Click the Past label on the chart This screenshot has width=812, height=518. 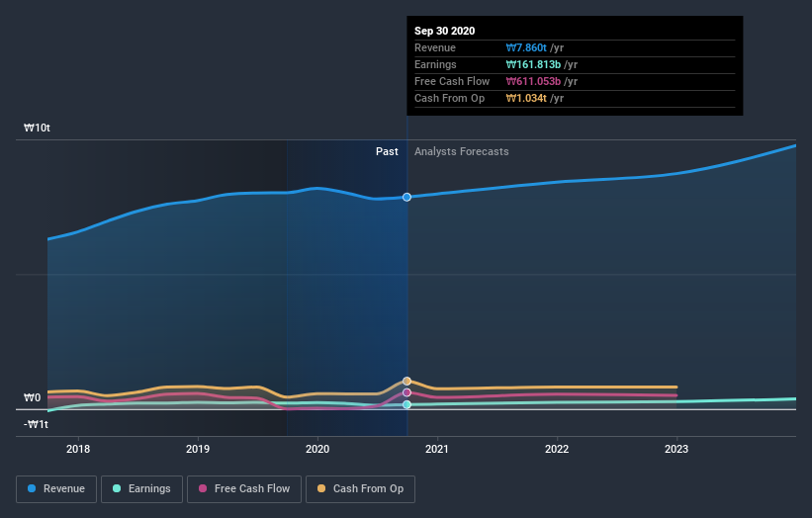coord(387,151)
